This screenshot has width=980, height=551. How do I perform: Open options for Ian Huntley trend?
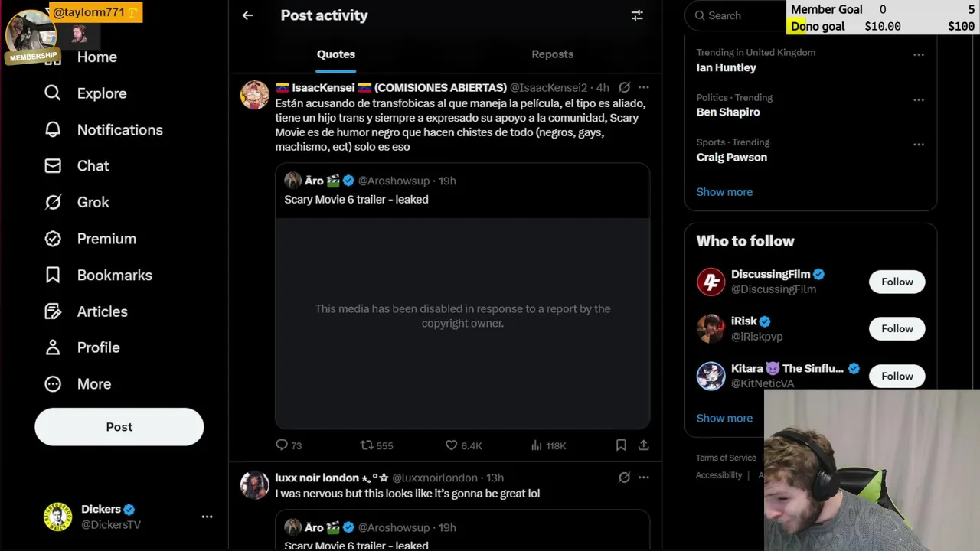point(919,55)
